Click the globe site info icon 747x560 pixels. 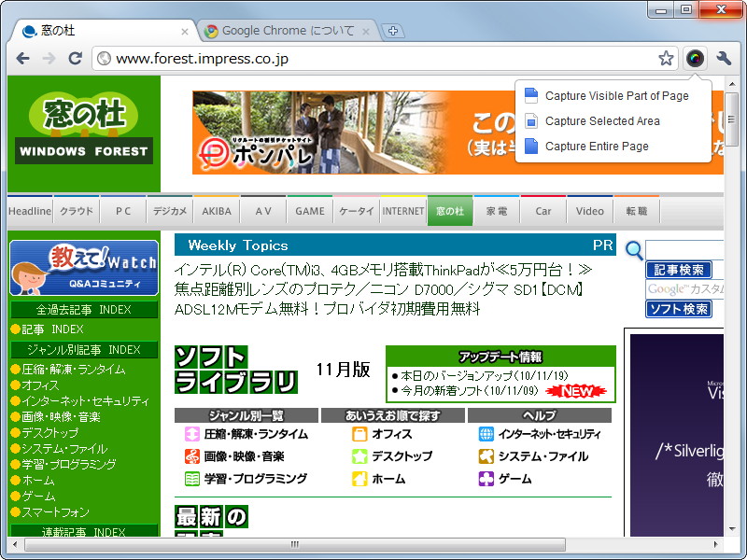click(x=104, y=59)
